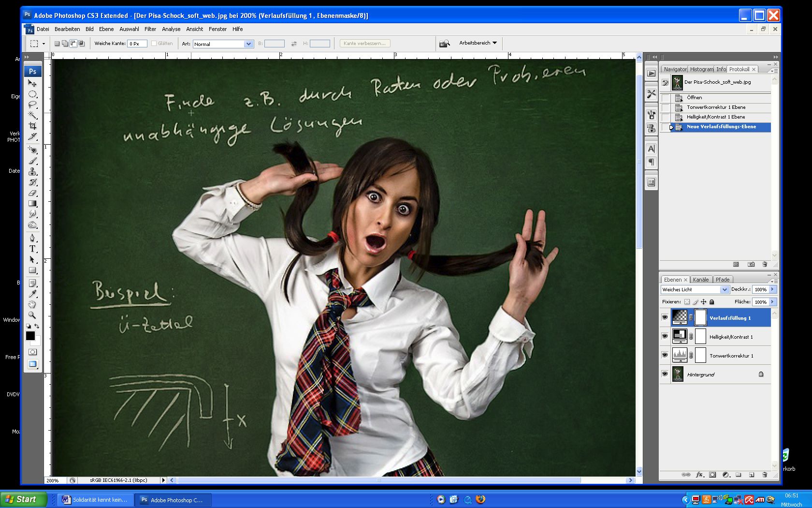Select the Elliptical Marquee tool

[32, 94]
